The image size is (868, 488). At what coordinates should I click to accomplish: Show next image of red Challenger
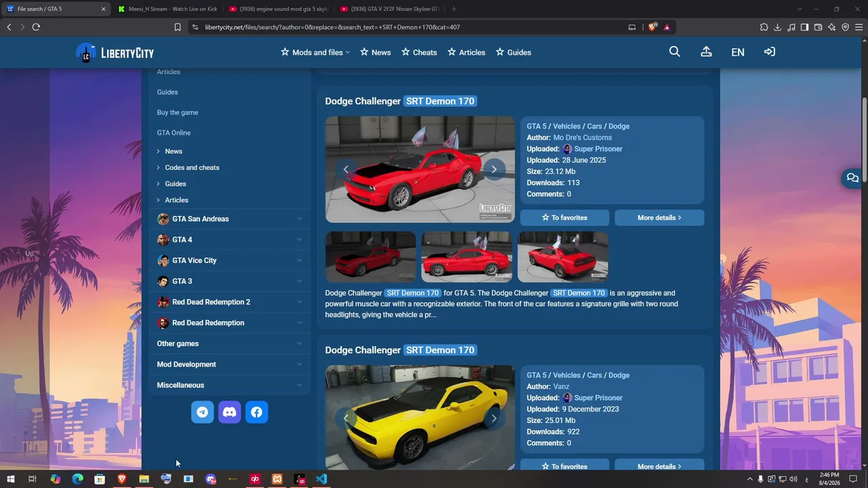tap(494, 169)
